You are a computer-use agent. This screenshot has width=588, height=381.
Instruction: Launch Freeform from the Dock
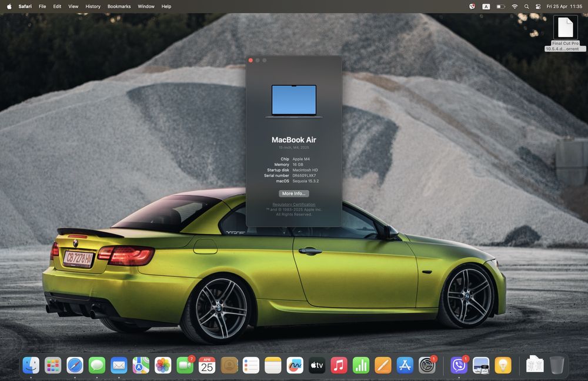295,365
